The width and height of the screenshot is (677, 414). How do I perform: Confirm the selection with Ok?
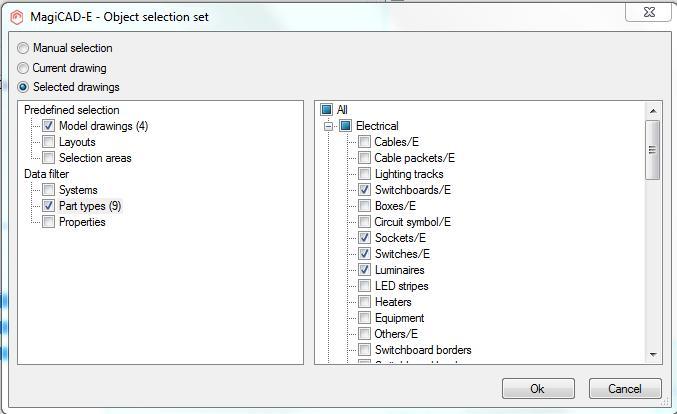pos(538,389)
